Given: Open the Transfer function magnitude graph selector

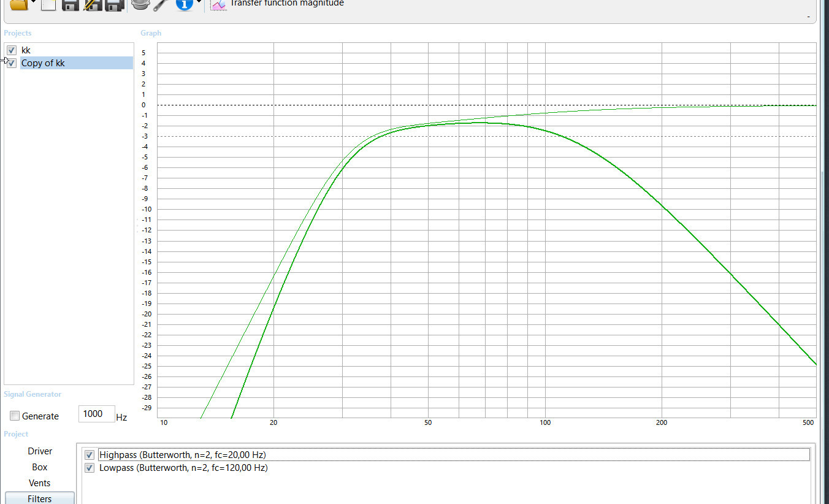Looking at the screenshot, I should point(286,4).
